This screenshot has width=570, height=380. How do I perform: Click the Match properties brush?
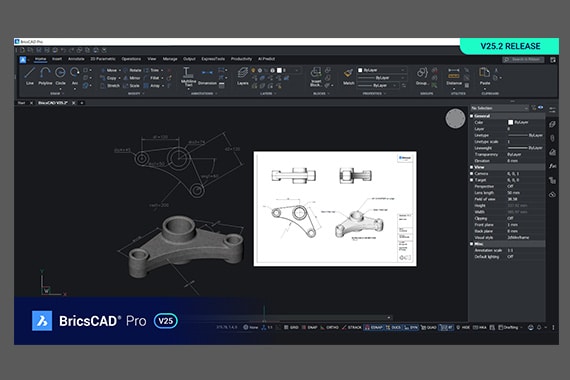[x=348, y=77]
